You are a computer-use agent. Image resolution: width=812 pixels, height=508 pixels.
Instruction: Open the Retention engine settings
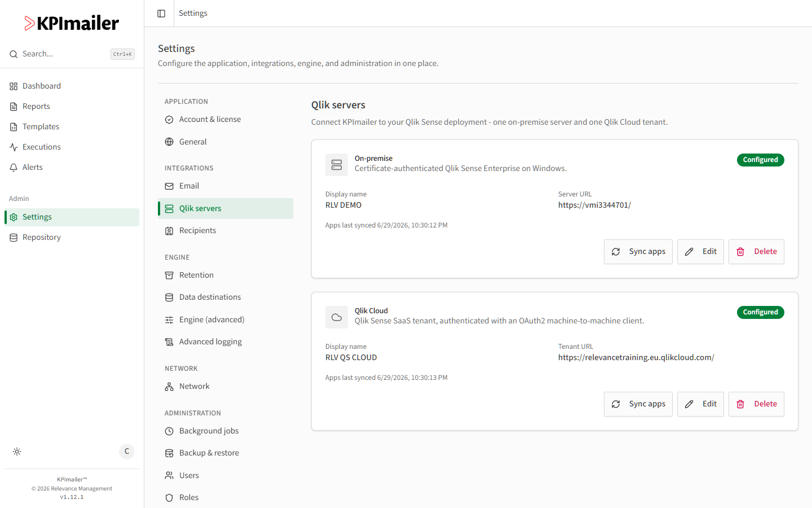(226, 275)
